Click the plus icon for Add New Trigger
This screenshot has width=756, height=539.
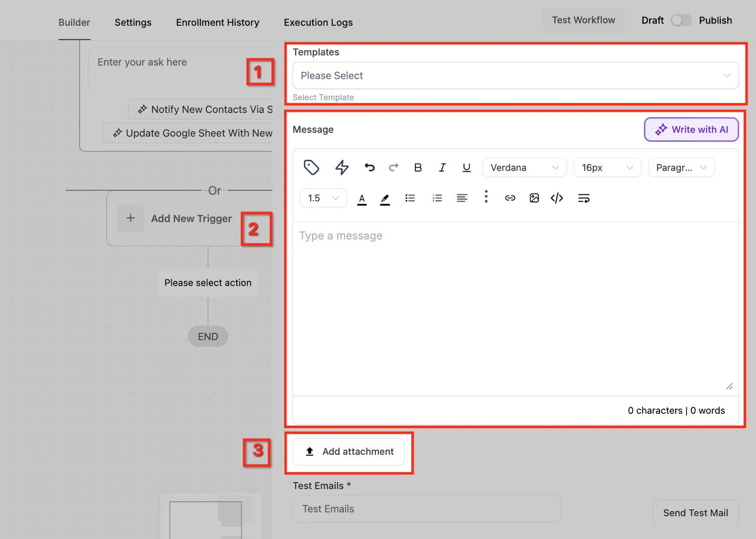(130, 218)
